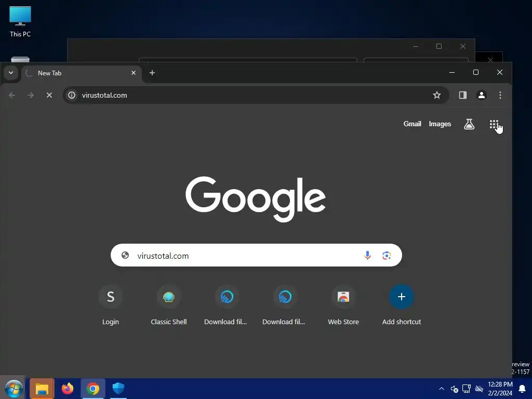Click the globe icon in search box
Viewport: 532px width, 399px height.
[x=125, y=255]
